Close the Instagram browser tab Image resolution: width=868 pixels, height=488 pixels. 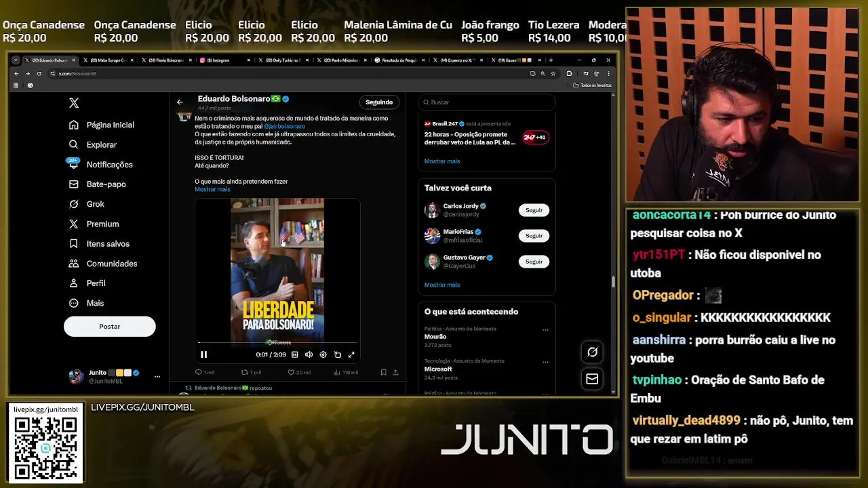tap(249, 60)
